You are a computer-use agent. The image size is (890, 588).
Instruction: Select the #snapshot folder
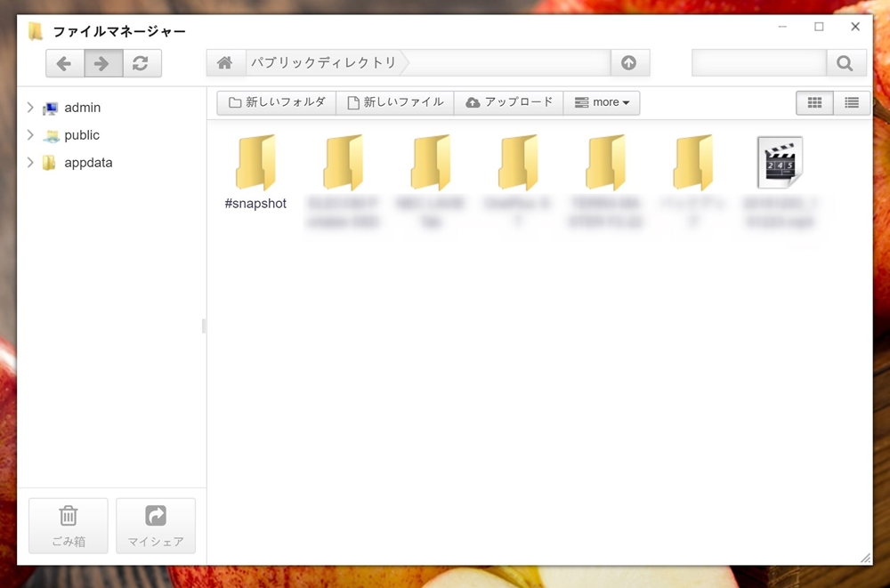point(255,164)
